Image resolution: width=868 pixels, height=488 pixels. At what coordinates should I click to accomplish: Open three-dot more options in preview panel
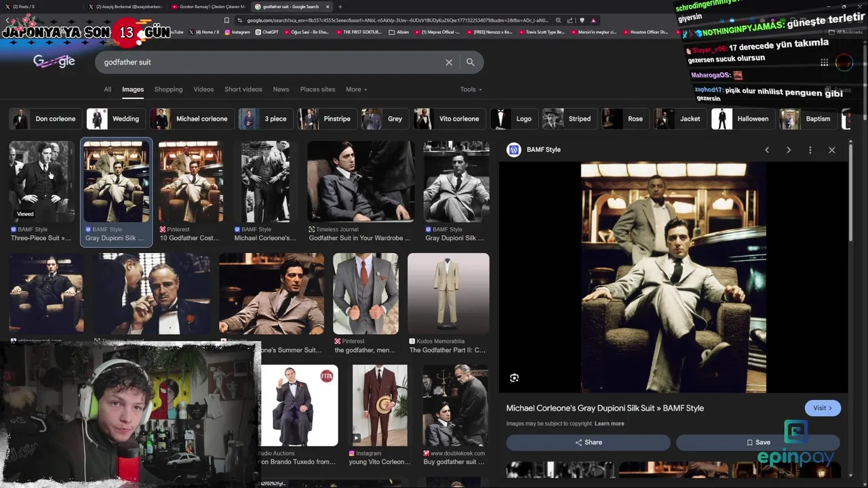pos(810,150)
